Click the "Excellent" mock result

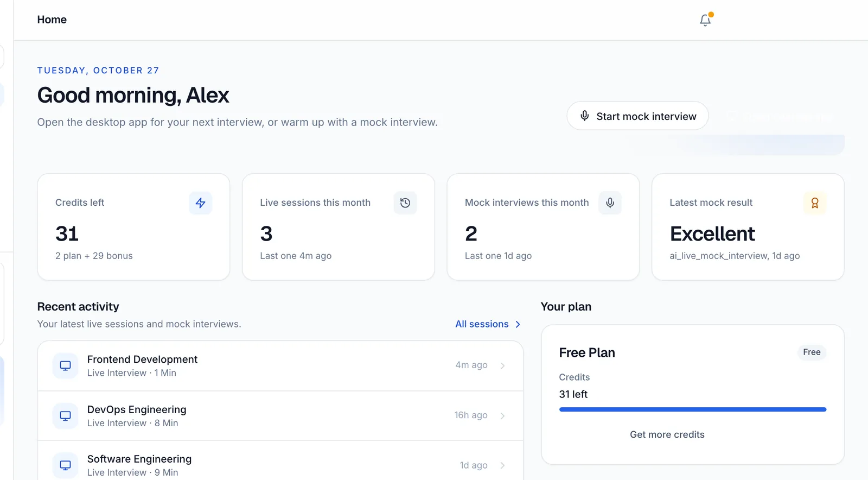(x=712, y=234)
